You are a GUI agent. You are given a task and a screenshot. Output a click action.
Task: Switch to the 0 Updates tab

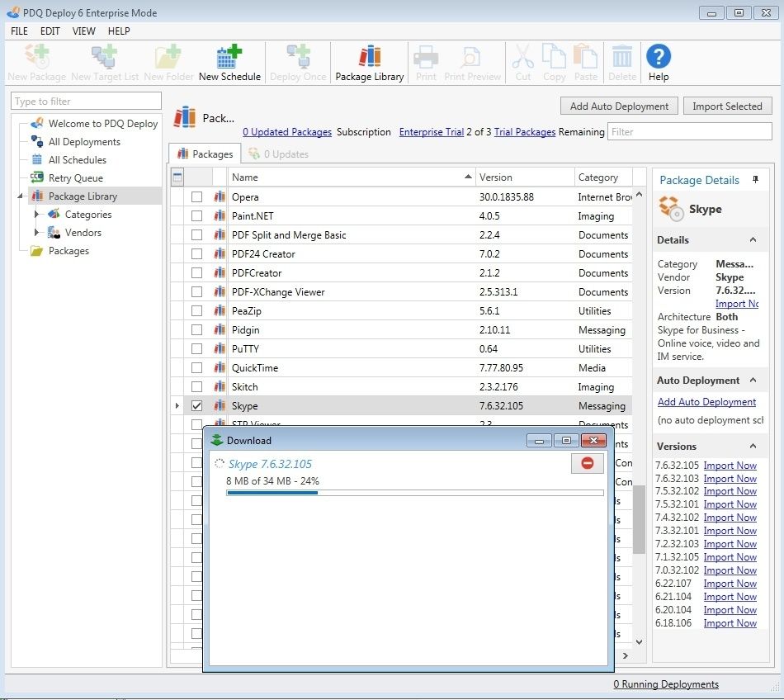[x=278, y=154]
